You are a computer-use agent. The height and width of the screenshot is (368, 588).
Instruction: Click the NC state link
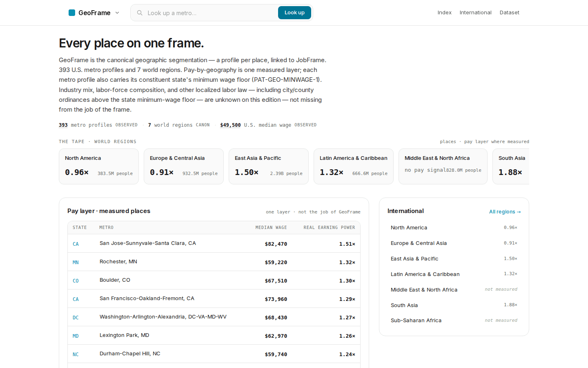point(76,355)
